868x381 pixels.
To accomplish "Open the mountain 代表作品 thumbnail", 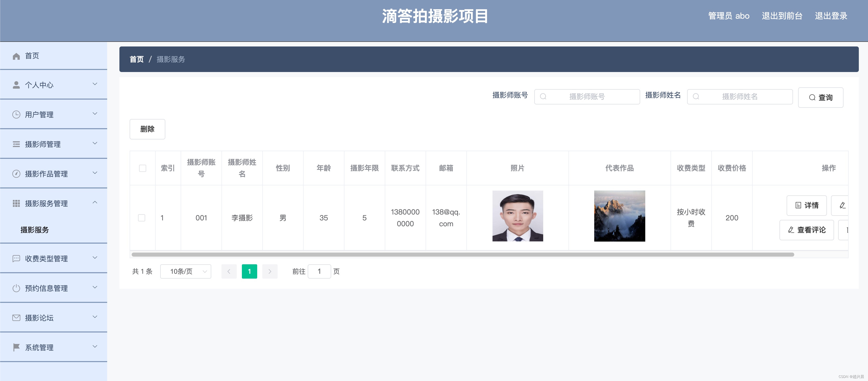I will (619, 216).
